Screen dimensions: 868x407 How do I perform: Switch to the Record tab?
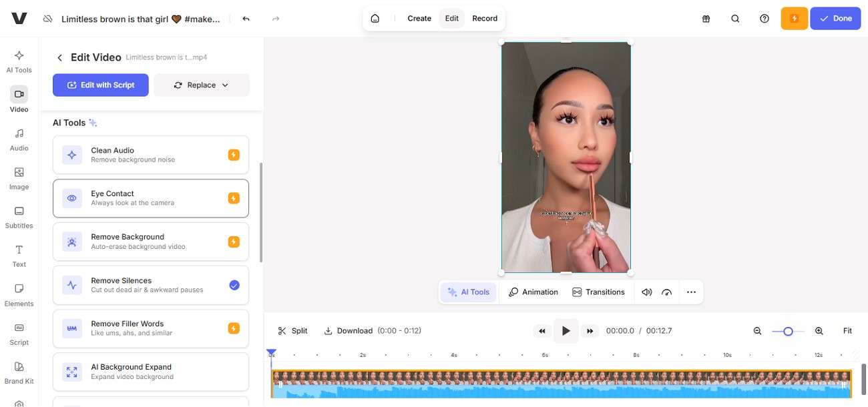click(485, 19)
